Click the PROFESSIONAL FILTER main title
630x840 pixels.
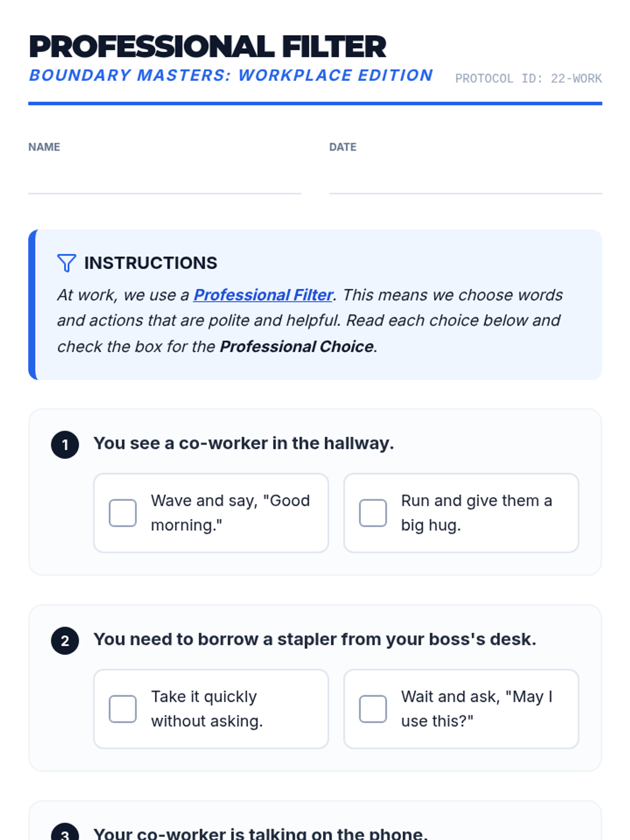[208, 47]
